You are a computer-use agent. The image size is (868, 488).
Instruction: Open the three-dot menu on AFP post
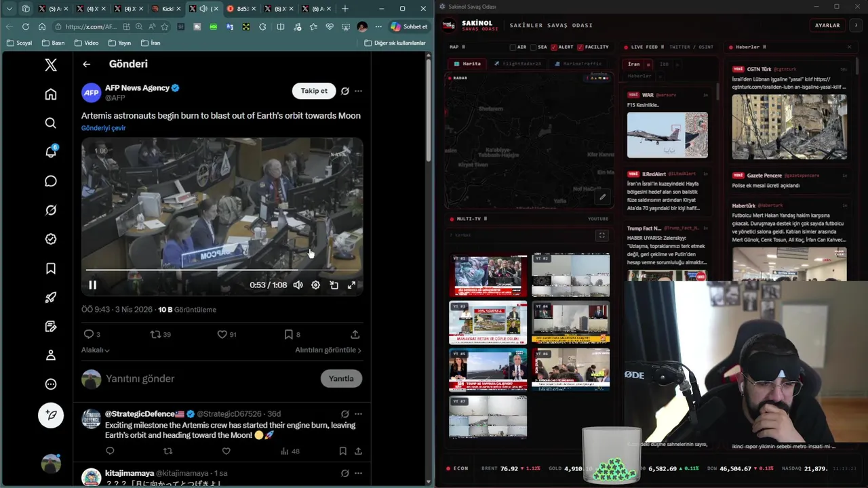pyautogui.click(x=358, y=91)
